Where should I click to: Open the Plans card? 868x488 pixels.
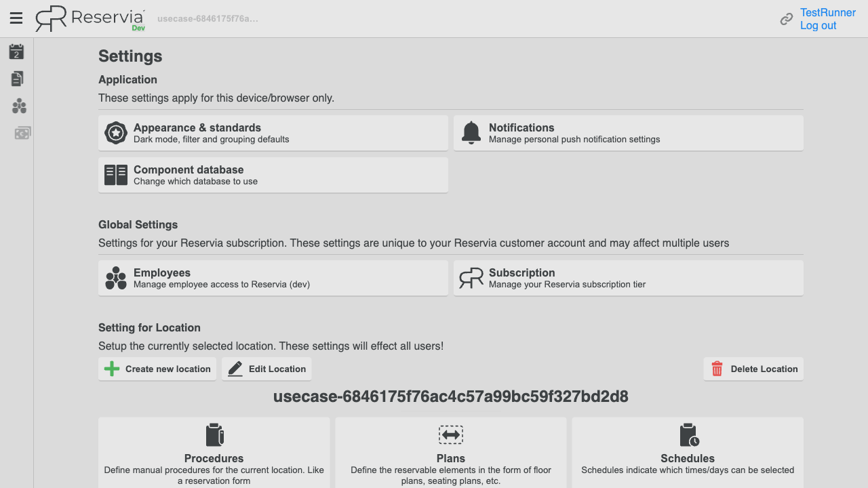point(451,453)
